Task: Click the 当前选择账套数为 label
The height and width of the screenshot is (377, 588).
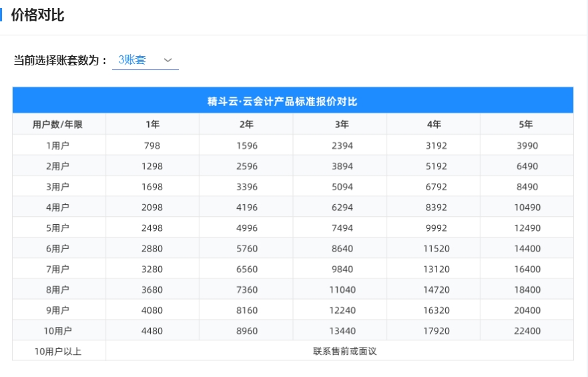Action: pyautogui.click(x=61, y=60)
